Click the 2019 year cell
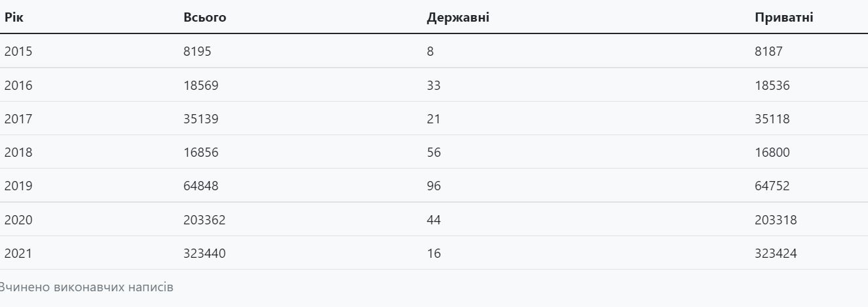This screenshot has height=307, width=868. [x=18, y=186]
